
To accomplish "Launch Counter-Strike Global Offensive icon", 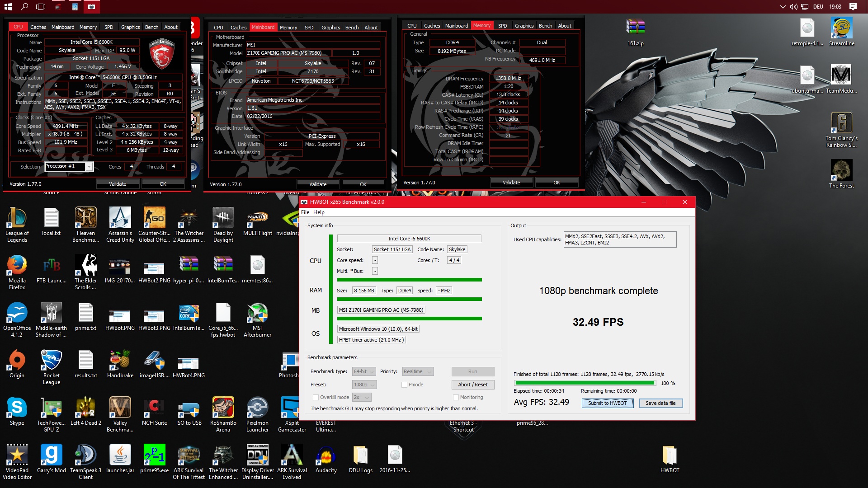I will point(154,225).
